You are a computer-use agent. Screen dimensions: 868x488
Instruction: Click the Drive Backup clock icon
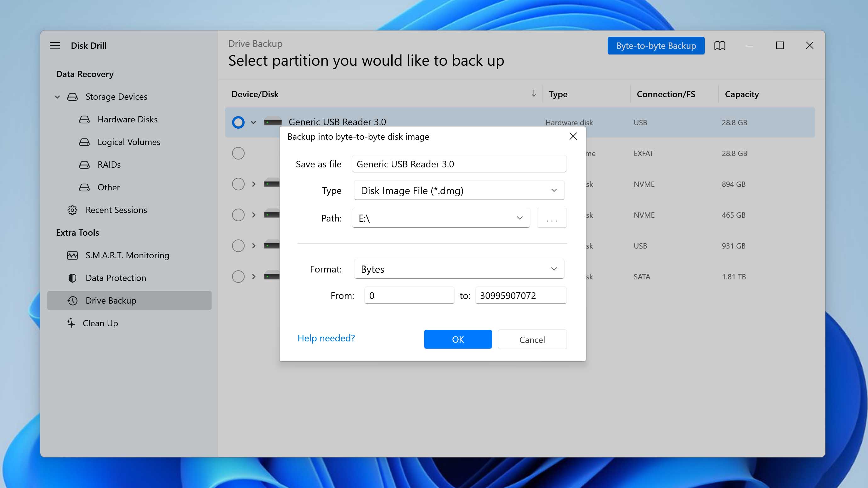(72, 301)
